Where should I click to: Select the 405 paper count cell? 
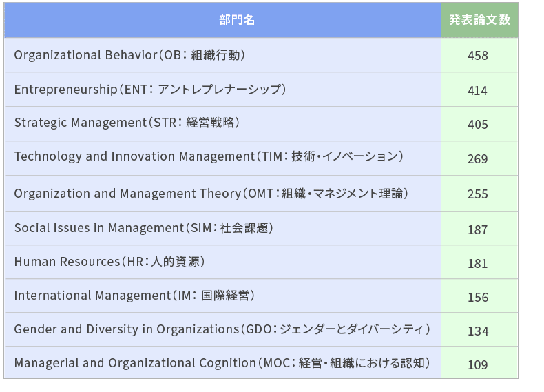tap(479, 124)
